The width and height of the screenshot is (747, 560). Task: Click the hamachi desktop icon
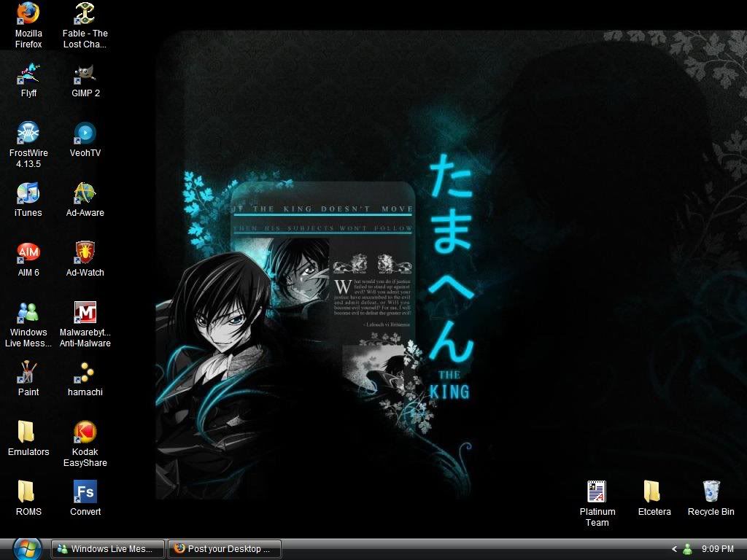(x=85, y=373)
